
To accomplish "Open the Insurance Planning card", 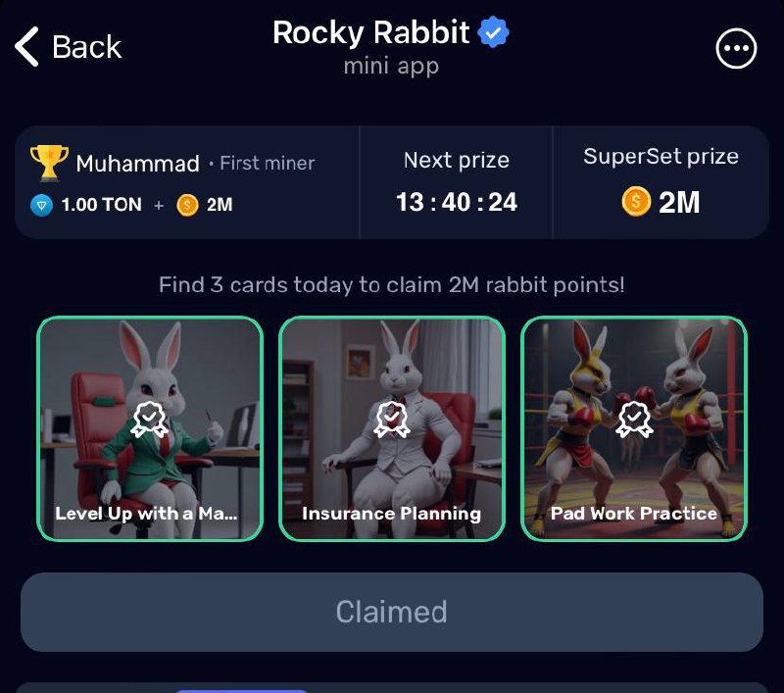I will click(x=392, y=428).
